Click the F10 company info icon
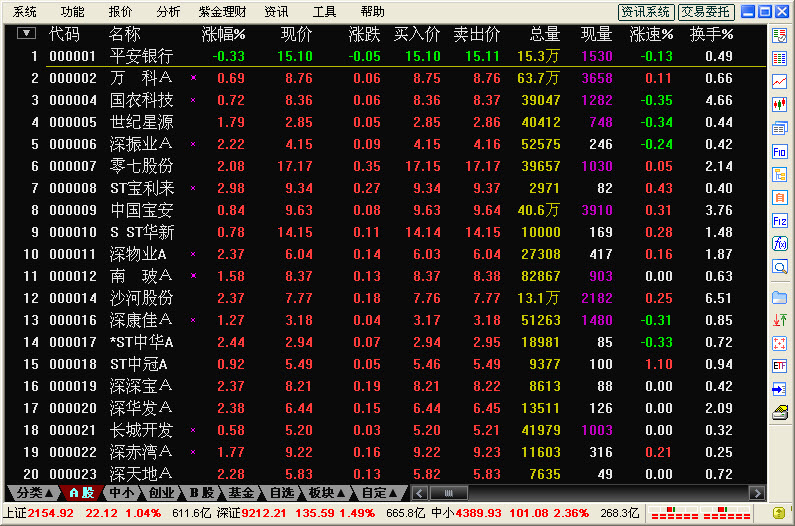 point(779,151)
